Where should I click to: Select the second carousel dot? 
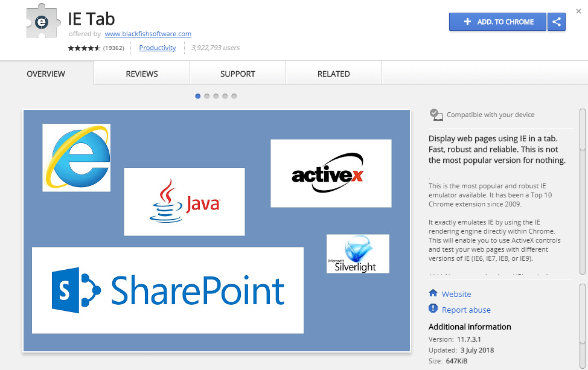tap(207, 96)
